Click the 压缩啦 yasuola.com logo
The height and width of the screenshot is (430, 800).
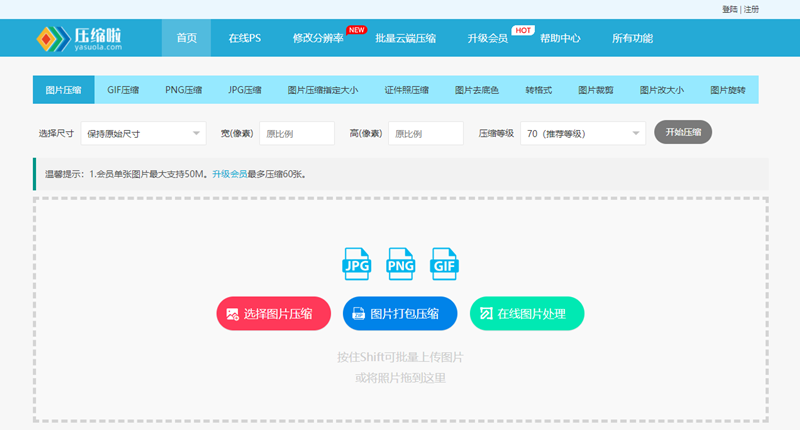click(79, 39)
